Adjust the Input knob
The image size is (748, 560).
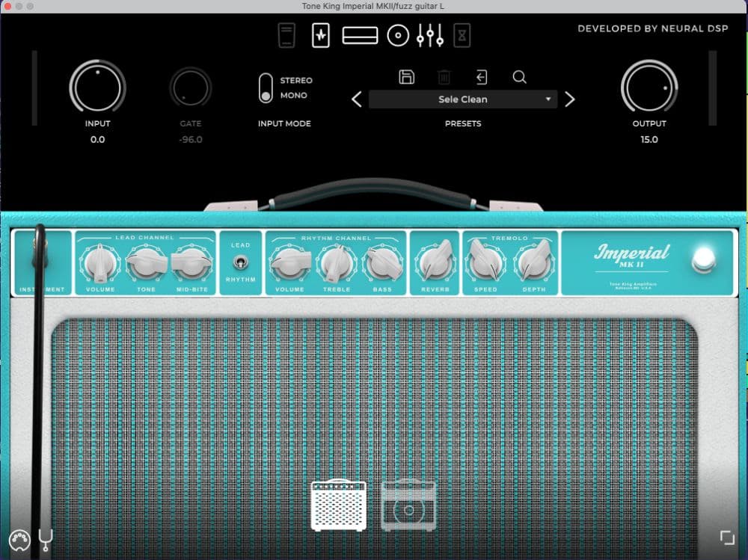98,87
